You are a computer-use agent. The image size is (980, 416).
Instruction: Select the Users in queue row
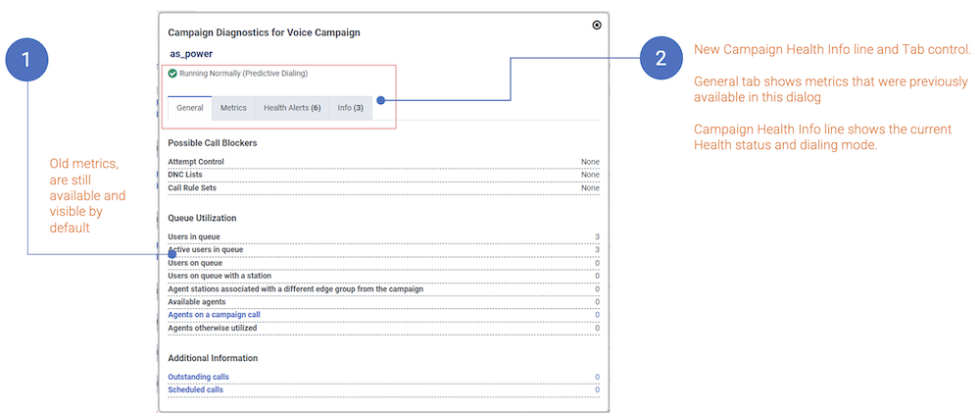[x=384, y=236]
